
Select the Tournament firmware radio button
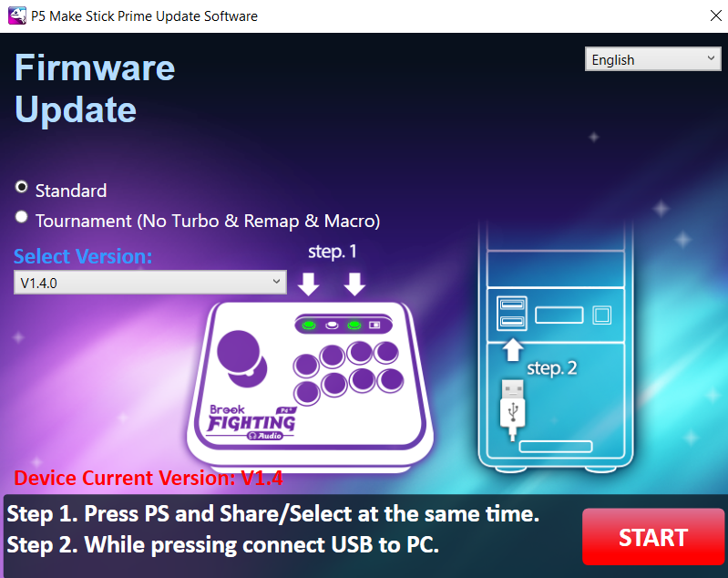tap(22, 217)
